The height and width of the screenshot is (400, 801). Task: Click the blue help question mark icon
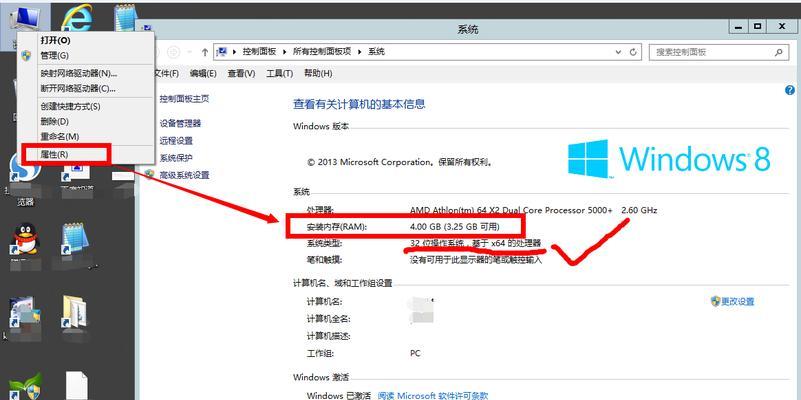tap(789, 90)
